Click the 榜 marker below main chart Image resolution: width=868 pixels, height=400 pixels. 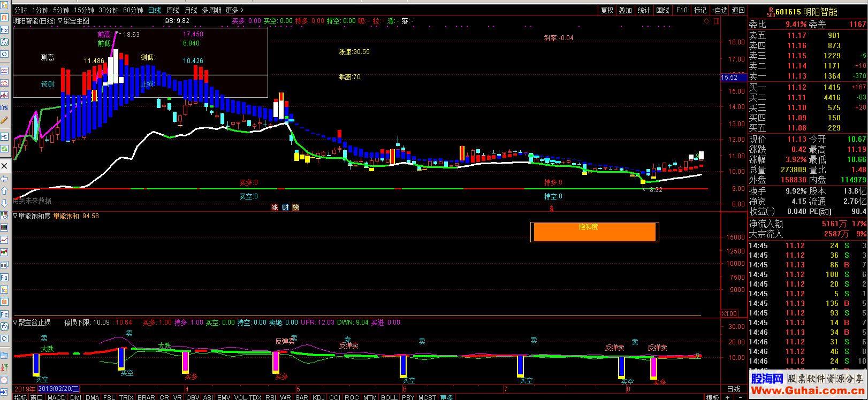tap(295, 207)
